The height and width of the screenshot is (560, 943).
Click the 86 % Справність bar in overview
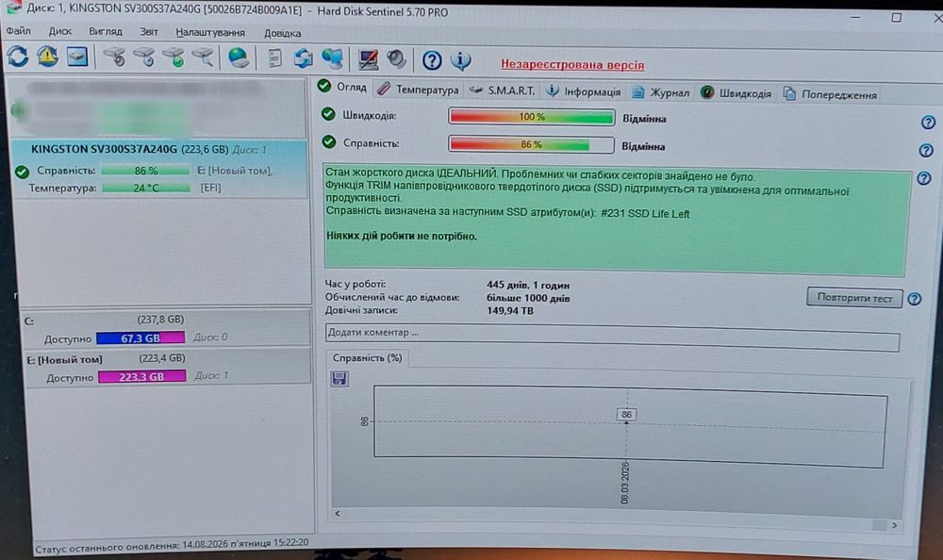point(531,144)
